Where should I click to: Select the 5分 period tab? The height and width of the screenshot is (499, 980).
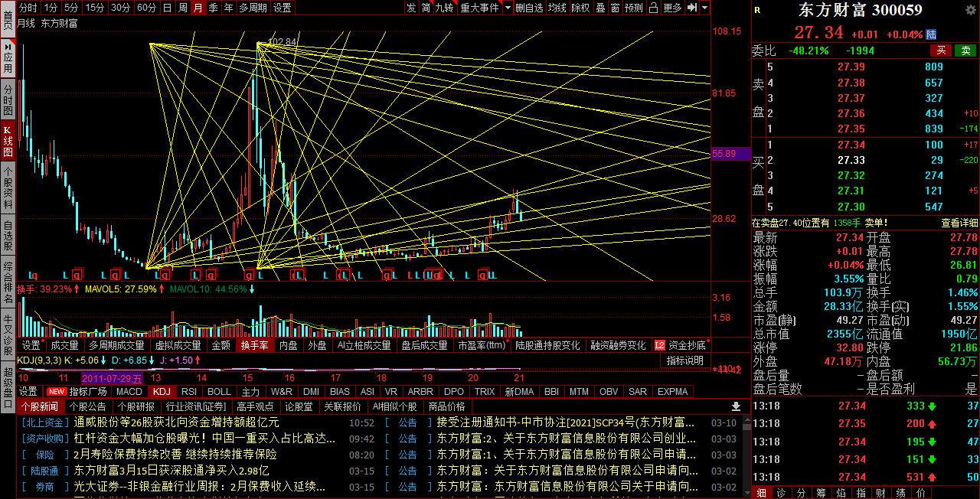pyautogui.click(x=71, y=8)
